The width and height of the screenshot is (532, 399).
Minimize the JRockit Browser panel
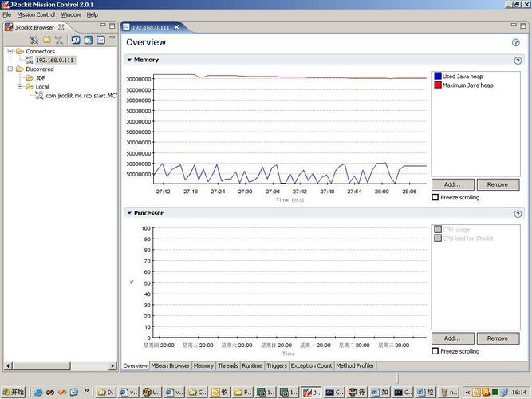103,25
